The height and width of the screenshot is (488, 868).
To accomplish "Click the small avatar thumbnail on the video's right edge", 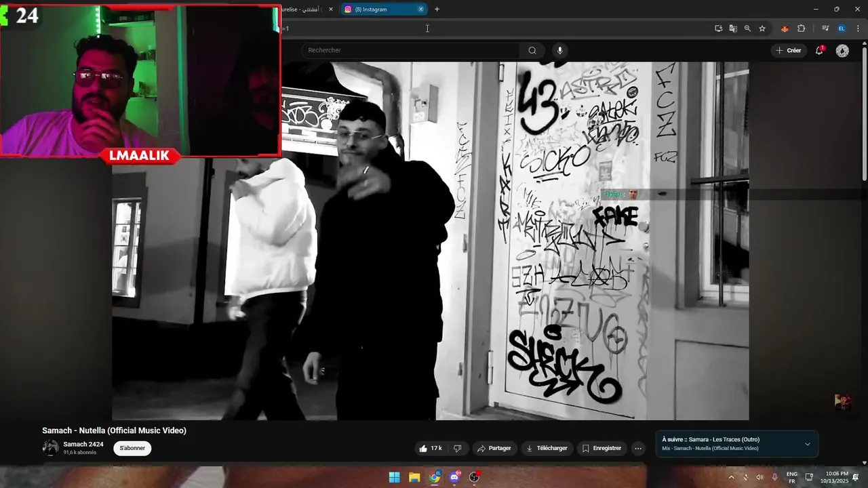I will pos(842,401).
